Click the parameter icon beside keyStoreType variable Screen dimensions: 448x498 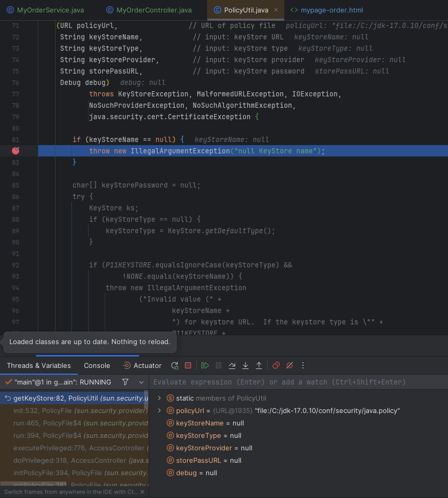170,435
